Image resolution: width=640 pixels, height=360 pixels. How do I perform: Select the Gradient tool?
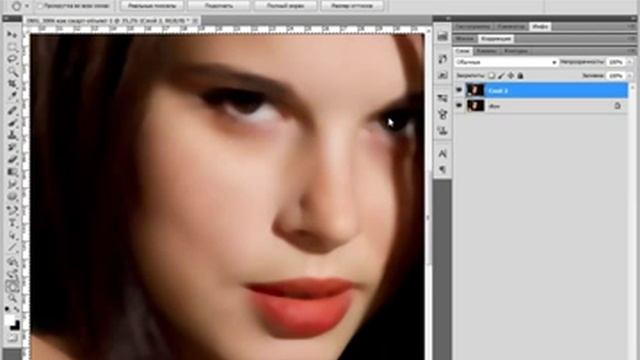pos(12,172)
